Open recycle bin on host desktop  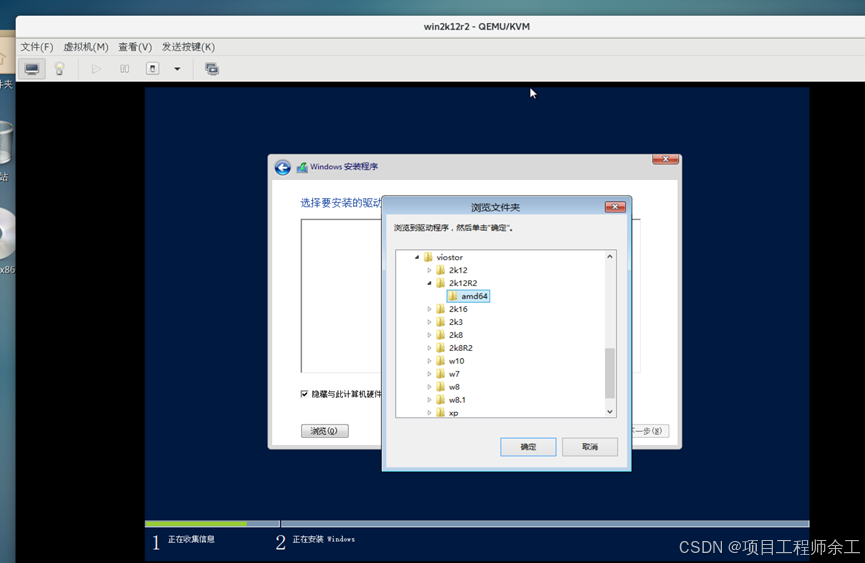[x=6, y=142]
